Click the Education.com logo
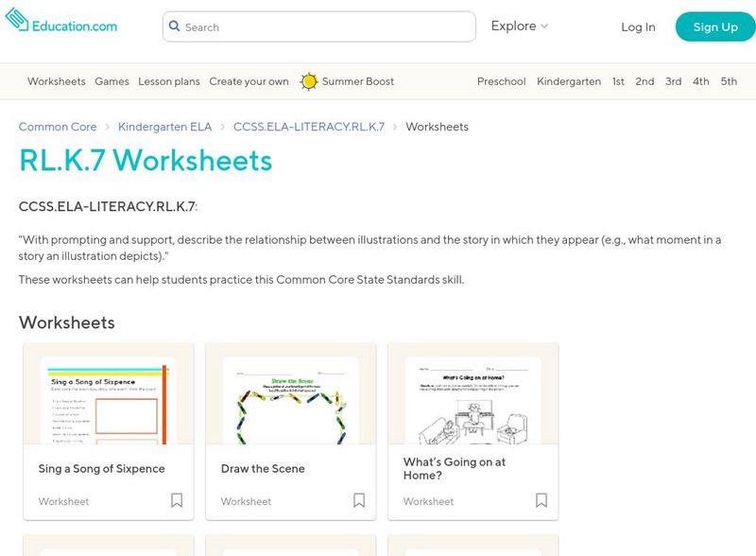Image resolution: width=756 pixels, height=556 pixels. click(60, 21)
